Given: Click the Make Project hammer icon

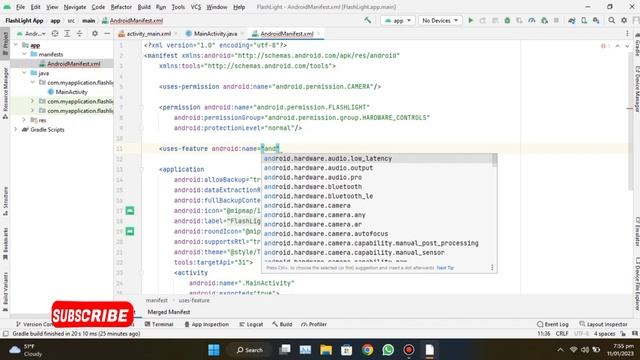Looking at the screenshot, I should pos(368,20).
